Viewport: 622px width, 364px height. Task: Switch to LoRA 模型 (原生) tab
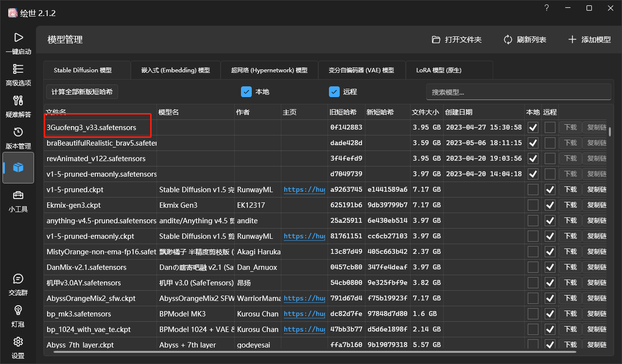(449, 70)
